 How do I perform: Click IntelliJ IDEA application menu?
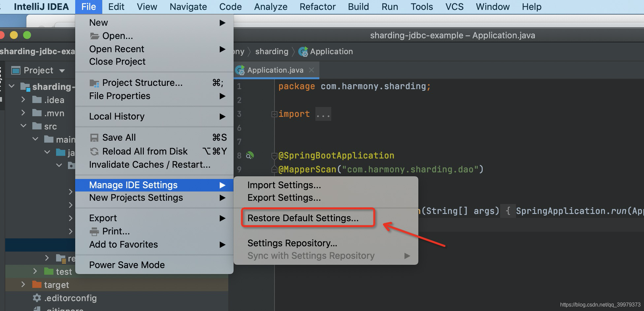(42, 7)
